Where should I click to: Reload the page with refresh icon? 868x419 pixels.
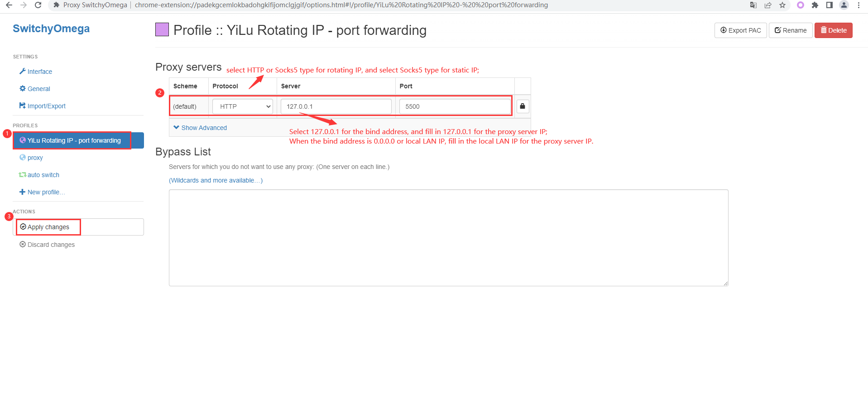point(38,5)
